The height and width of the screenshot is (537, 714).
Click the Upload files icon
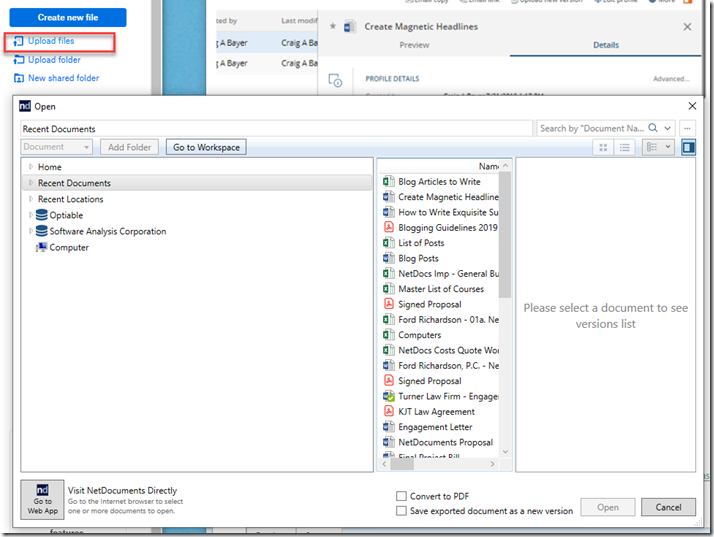click(x=18, y=41)
